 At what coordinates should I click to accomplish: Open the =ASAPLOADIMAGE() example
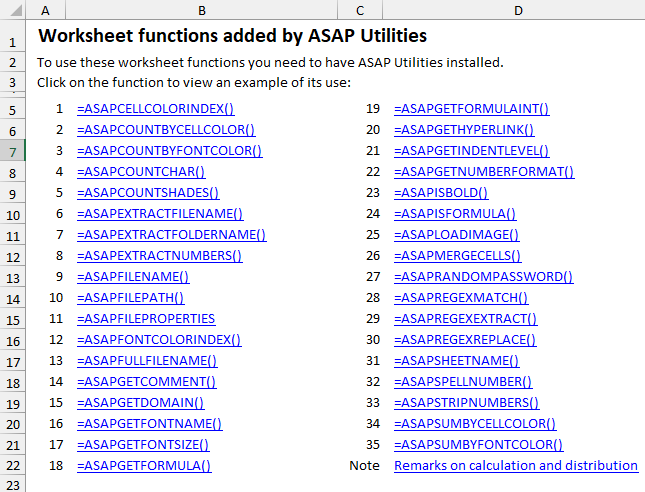coord(457,234)
